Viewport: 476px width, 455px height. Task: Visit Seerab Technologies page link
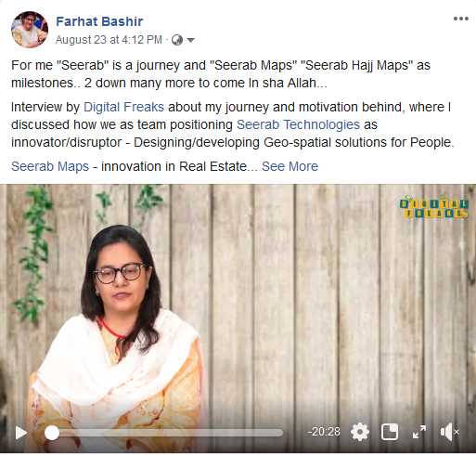(x=298, y=124)
